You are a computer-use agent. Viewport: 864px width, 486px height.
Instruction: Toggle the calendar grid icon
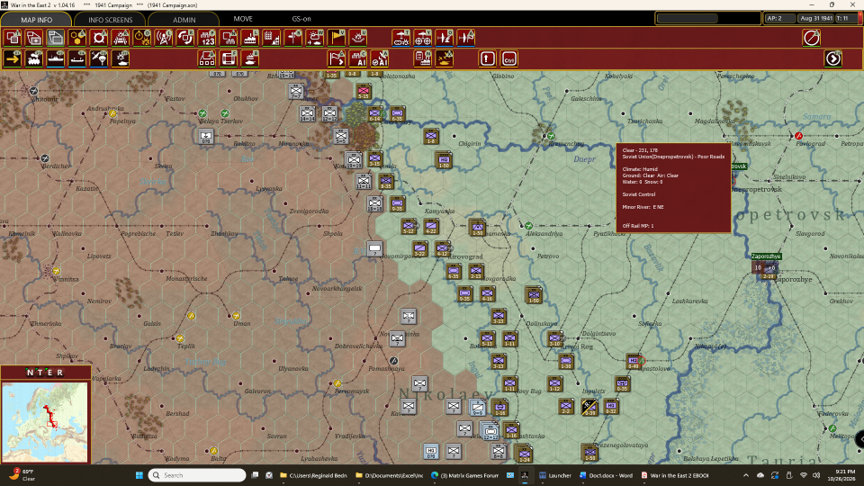click(272, 38)
